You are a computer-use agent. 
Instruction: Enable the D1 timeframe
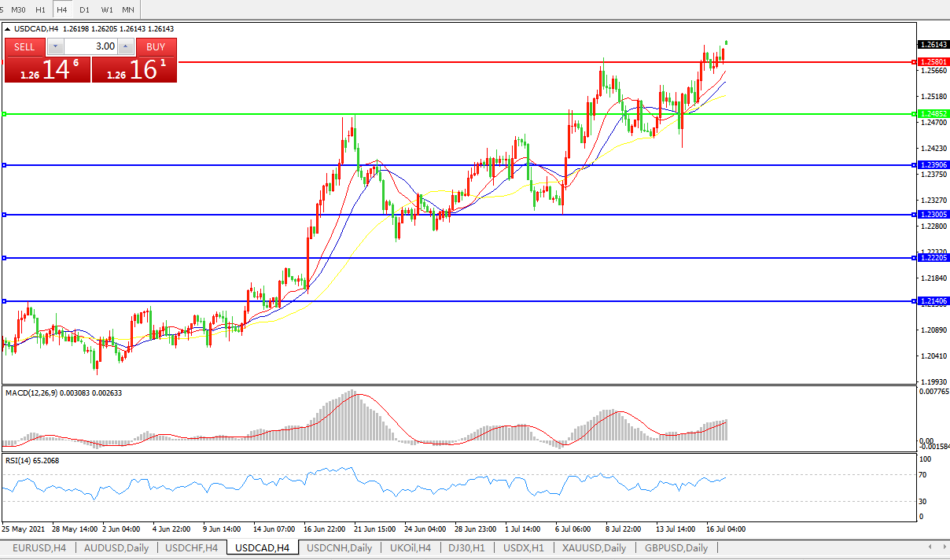[84, 9]
